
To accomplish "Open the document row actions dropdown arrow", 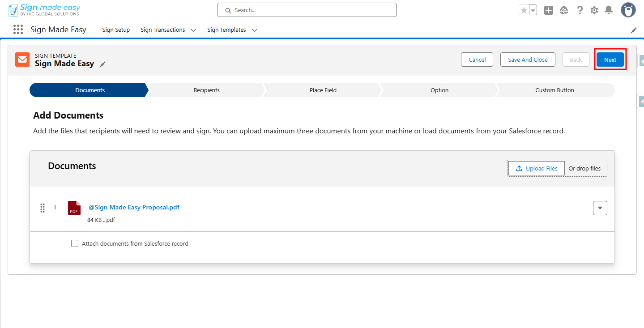I will [600, 208].
